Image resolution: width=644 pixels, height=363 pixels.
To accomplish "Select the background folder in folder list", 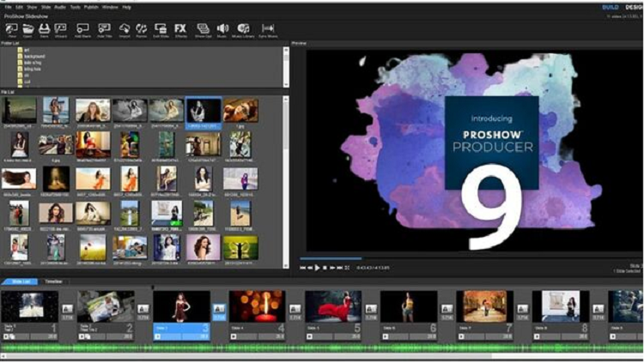I will pos(31,57).
